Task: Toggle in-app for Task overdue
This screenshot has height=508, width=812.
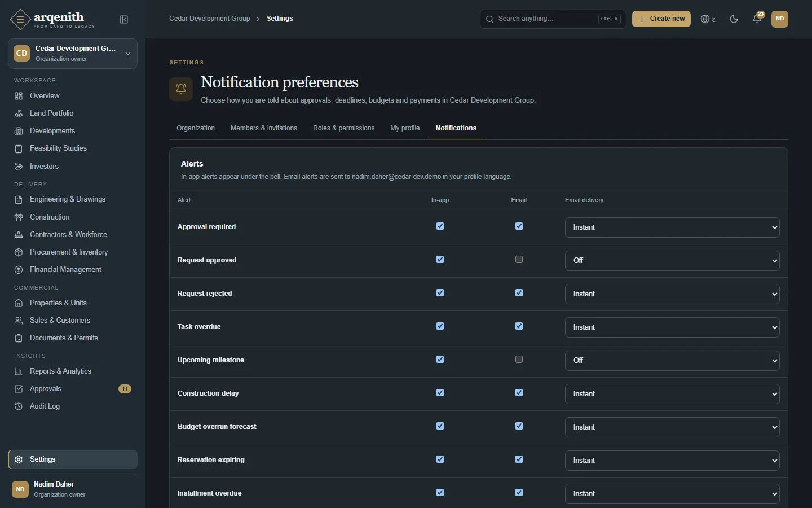Action: [440, 326]
